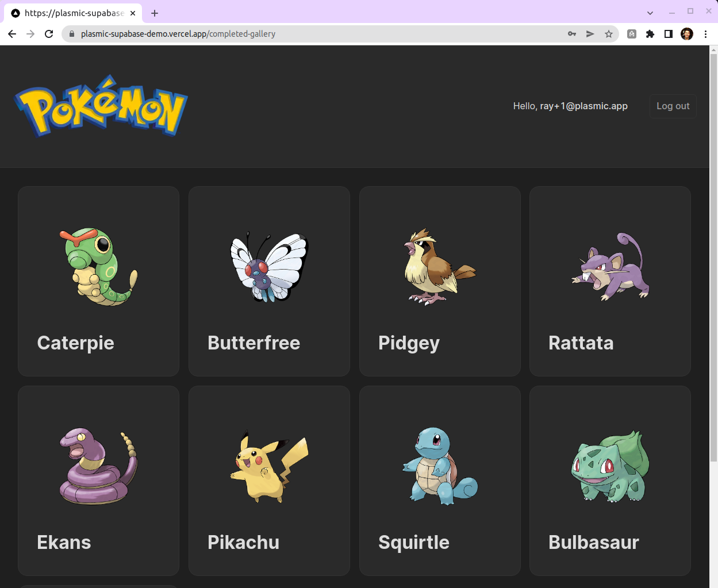Click the browser back arrow
The height and width of the screenshot is (588, 718).
(x=12, y=34)
